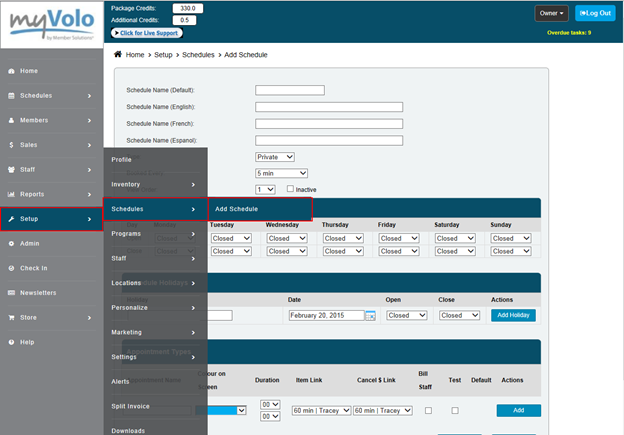Click the Newsletters envelope icon in sidebar

pos(10,293)
